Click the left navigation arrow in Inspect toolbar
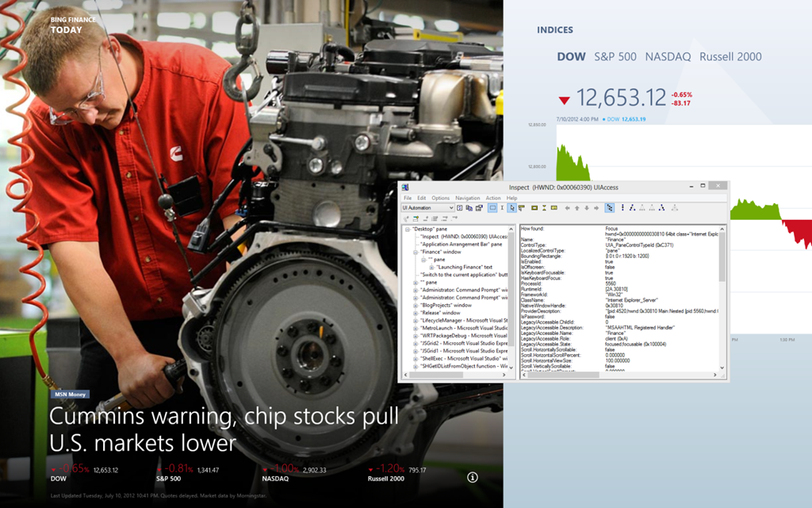The image size is (812, 508). pos(567,208)
